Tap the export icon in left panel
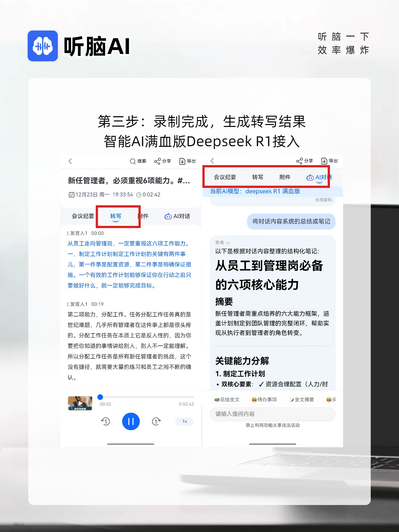Image resolution: width=399 pixels, height=532 pixels. [x=182, y=161]
